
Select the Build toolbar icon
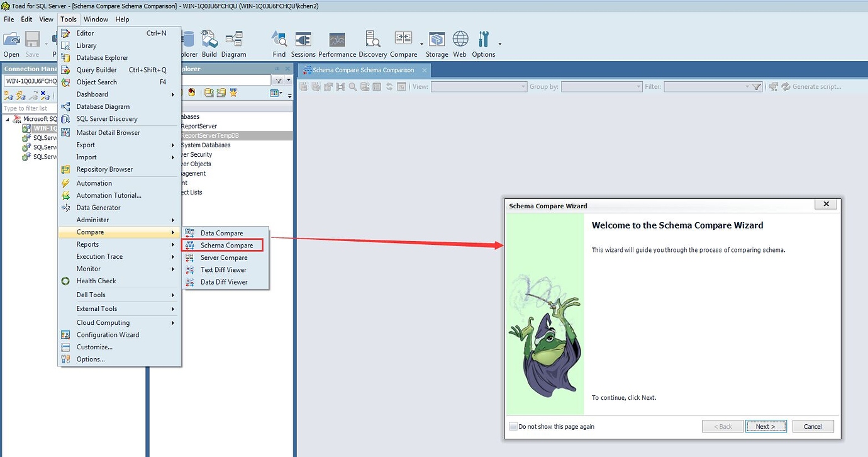click(x=209, y=43)
